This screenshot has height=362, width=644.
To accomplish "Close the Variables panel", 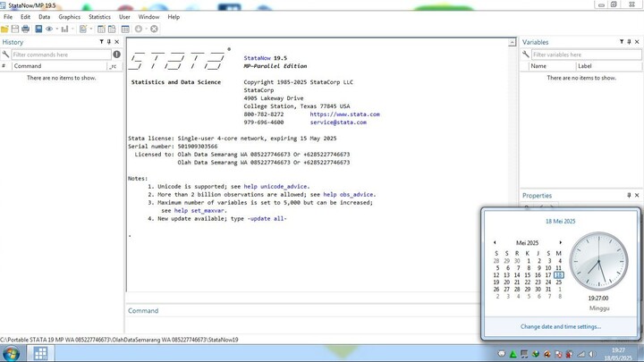I will click(x=637, y=42).
